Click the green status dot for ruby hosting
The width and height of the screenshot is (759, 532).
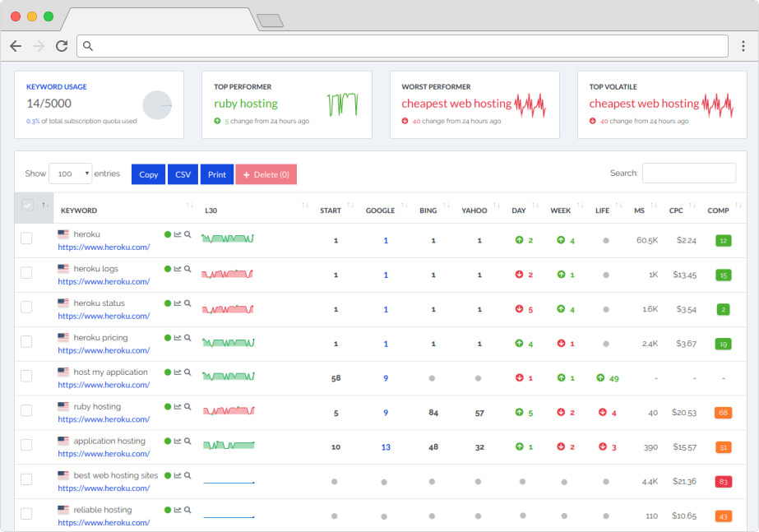(x=168, y=407)
